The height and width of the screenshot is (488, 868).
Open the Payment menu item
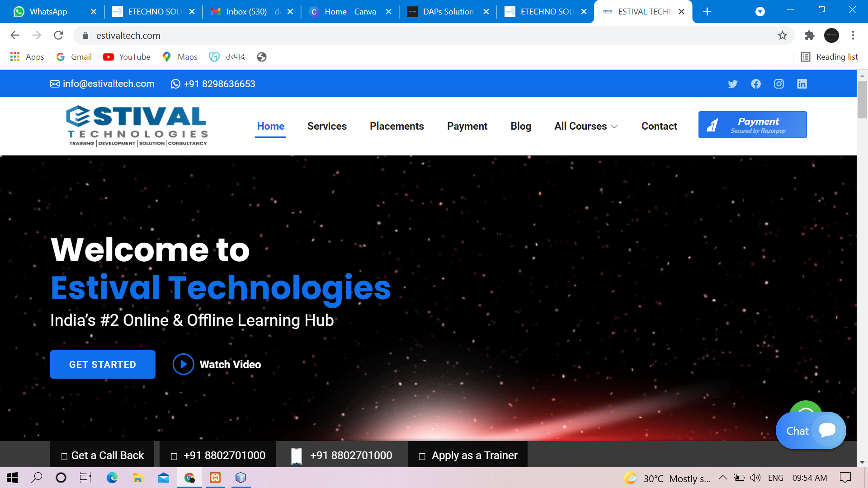point(467,127)
